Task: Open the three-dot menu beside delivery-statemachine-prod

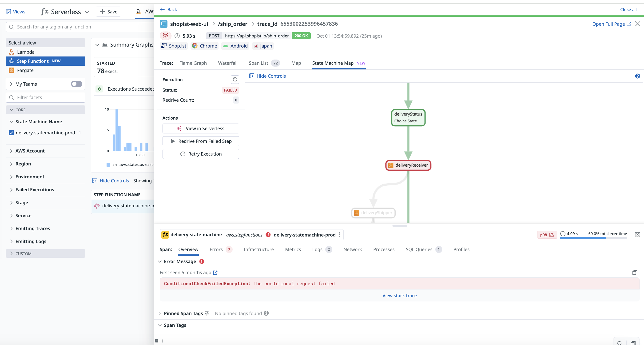Action: (339, 235)
